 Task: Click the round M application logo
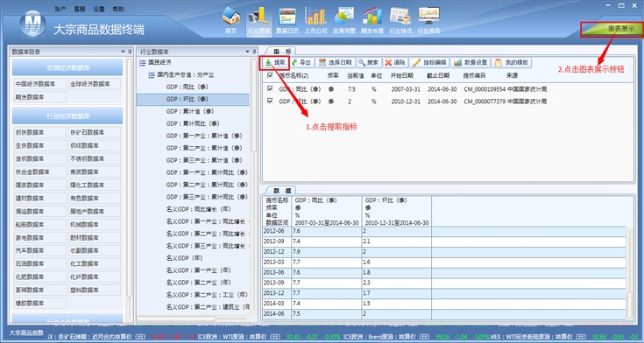pos(33,24)
